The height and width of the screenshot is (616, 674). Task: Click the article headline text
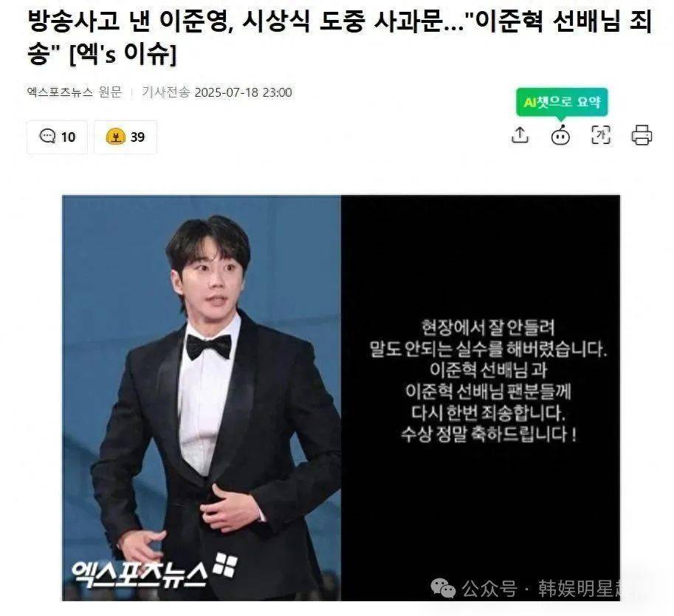340,37
